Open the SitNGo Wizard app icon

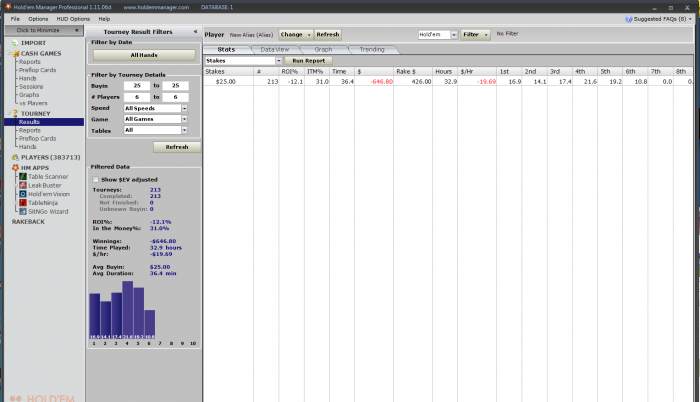tap(23, 211)
